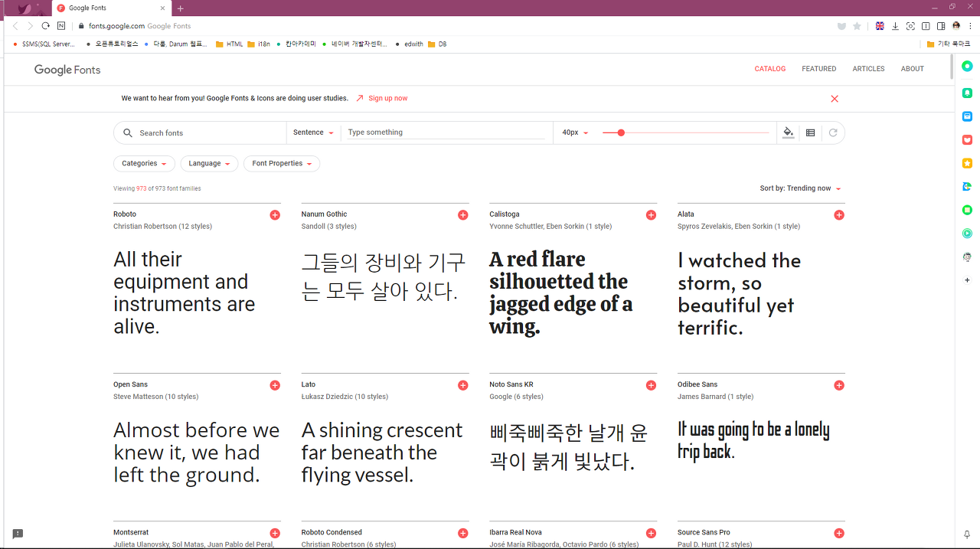Open the Roboto font title
Viewport: 980px width, 549px height.
click(125, 214)
